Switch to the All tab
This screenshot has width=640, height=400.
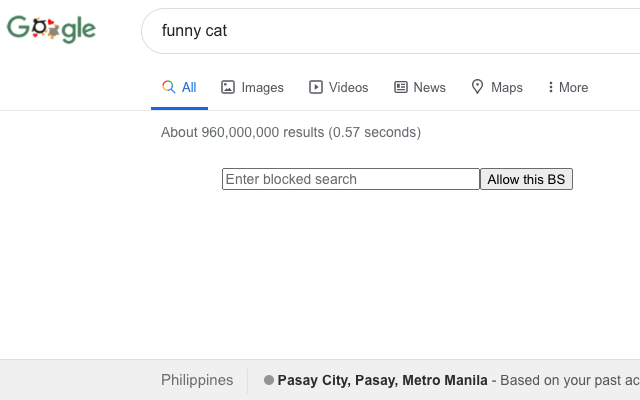pos(179,87)
